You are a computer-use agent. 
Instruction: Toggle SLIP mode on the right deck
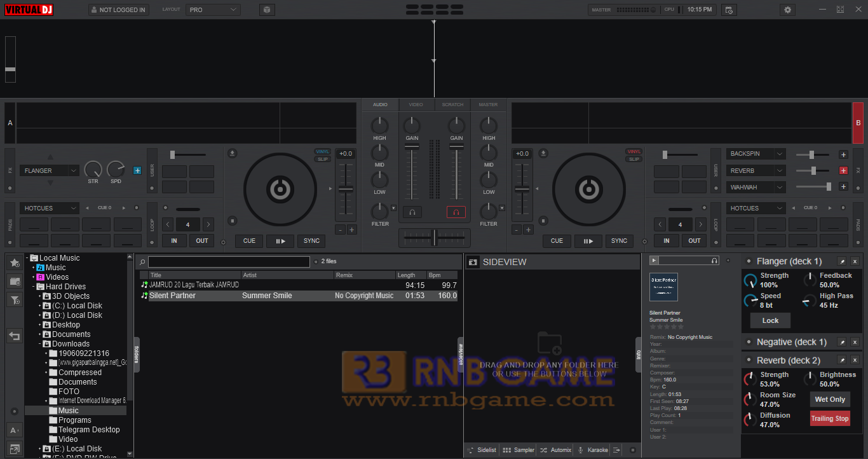tap(634, 159)
